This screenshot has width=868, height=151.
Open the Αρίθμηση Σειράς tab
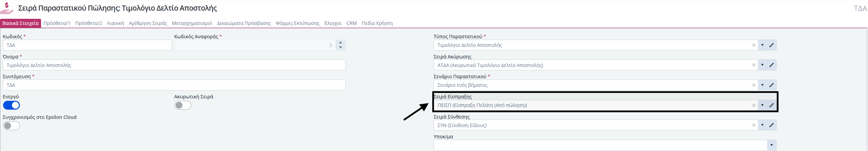point(148,23)
